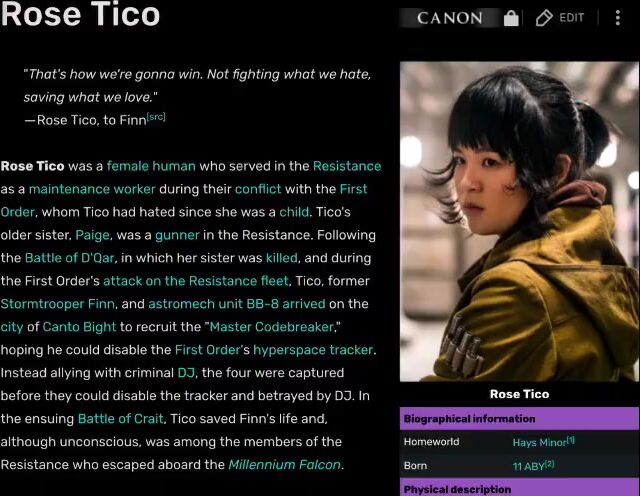640x496 pixels.
Task: Open the Millennium Falcon link
Action: coord(284,465)
